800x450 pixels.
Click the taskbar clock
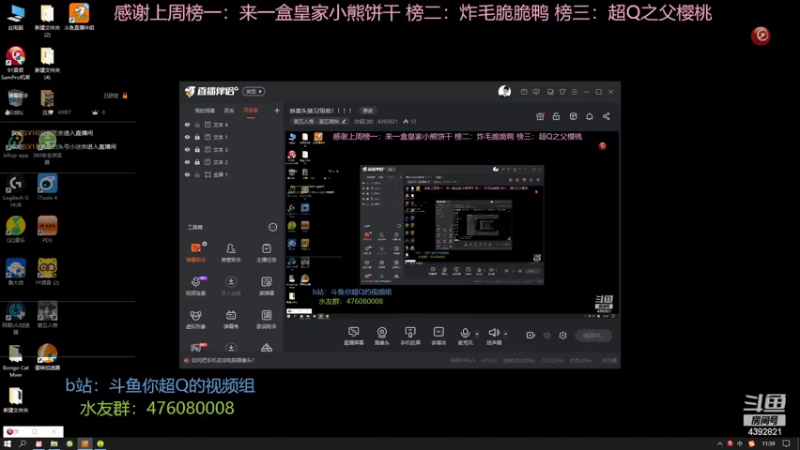point(768,444)
